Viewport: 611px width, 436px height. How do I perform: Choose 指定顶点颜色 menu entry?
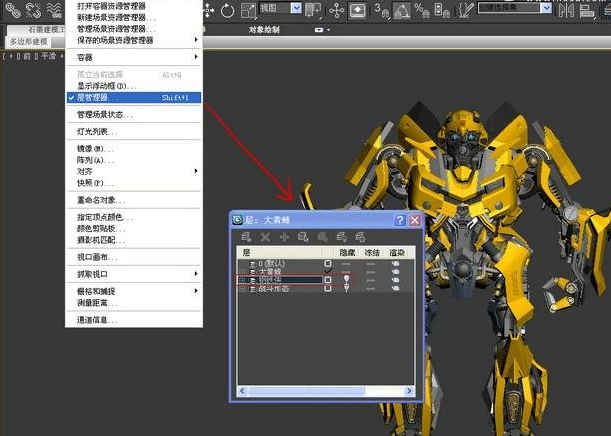point(134,217)
